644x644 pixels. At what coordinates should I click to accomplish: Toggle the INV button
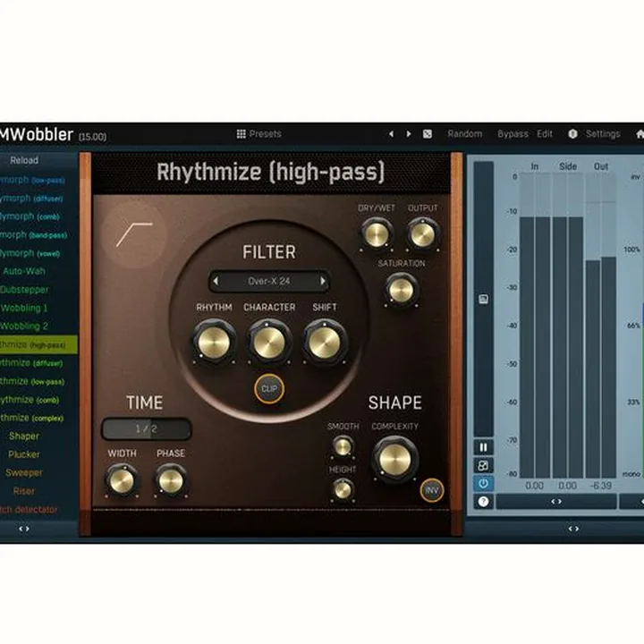point(432,490)
